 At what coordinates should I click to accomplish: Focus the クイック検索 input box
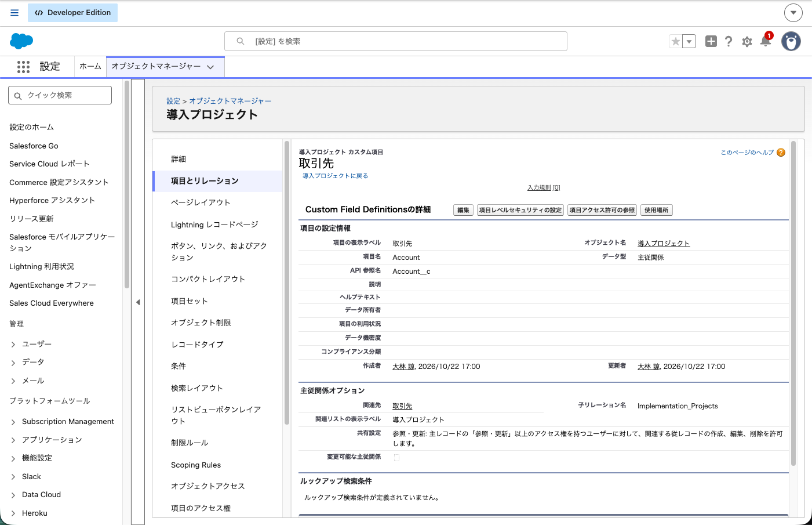coord(60,95)
